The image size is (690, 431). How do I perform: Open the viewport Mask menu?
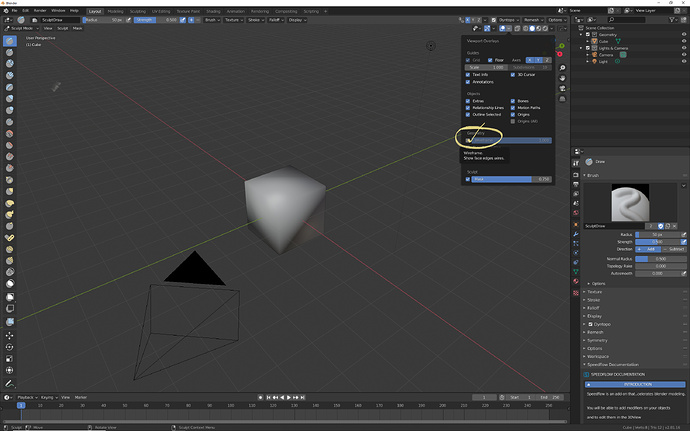point(77,28)
